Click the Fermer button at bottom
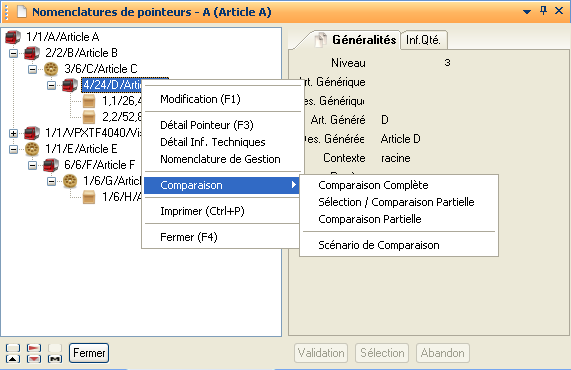This screenshot has height=370, width=571. point(89,353)
